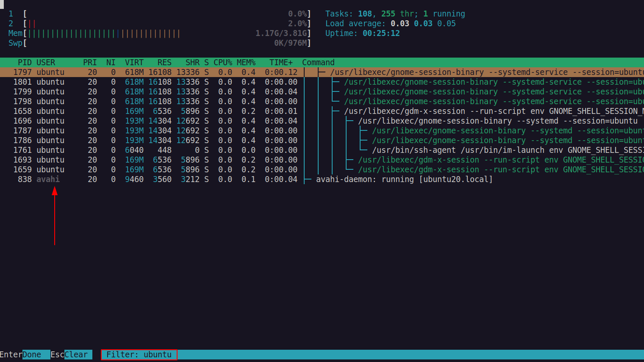Sort by the MEM% column header
This screenshot has width=644, height=362.
(246, 63)
